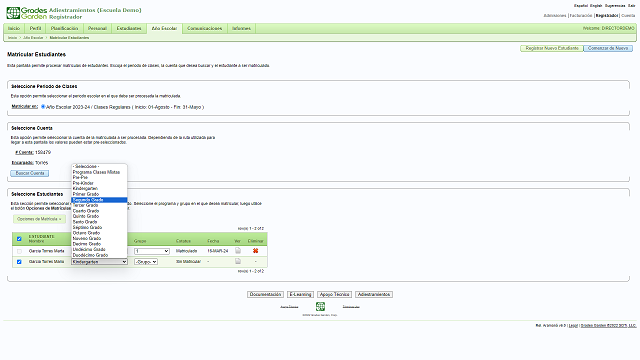
Task: Click the Legal link in the footer
Action: (x=573, y=326)
